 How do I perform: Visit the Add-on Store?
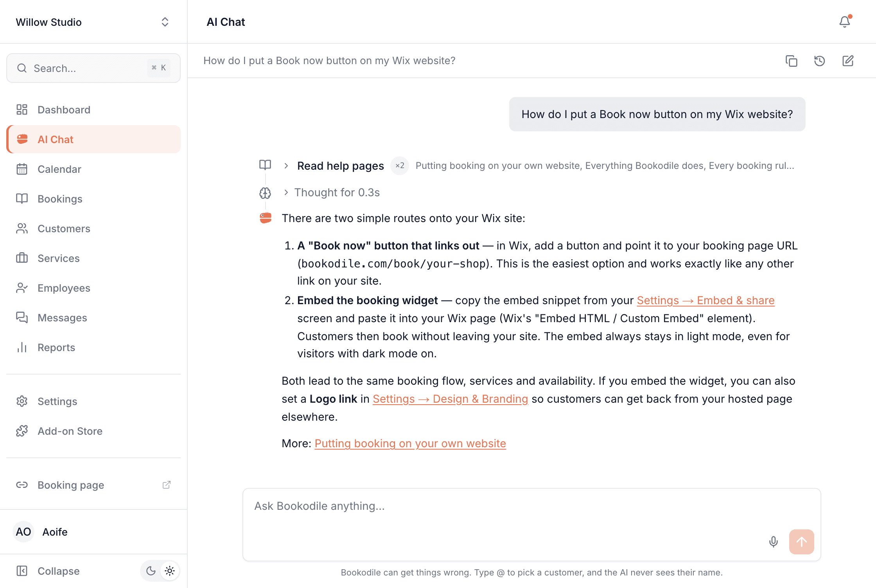click(x=93, y=431)
